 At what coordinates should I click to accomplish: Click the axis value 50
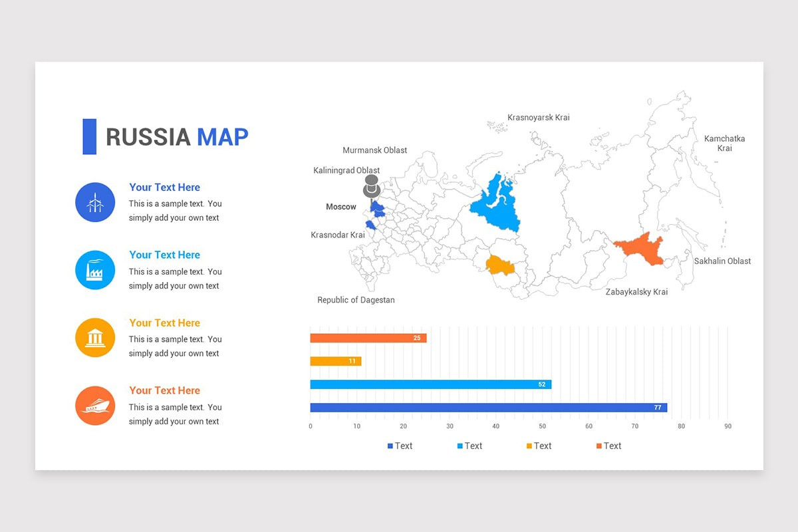click(x=543, y=426)
